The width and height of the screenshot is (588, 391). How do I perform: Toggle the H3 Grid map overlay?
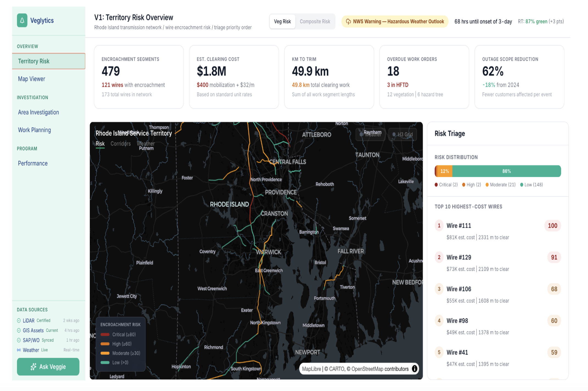pyautogui.click(x=403, y=134)
